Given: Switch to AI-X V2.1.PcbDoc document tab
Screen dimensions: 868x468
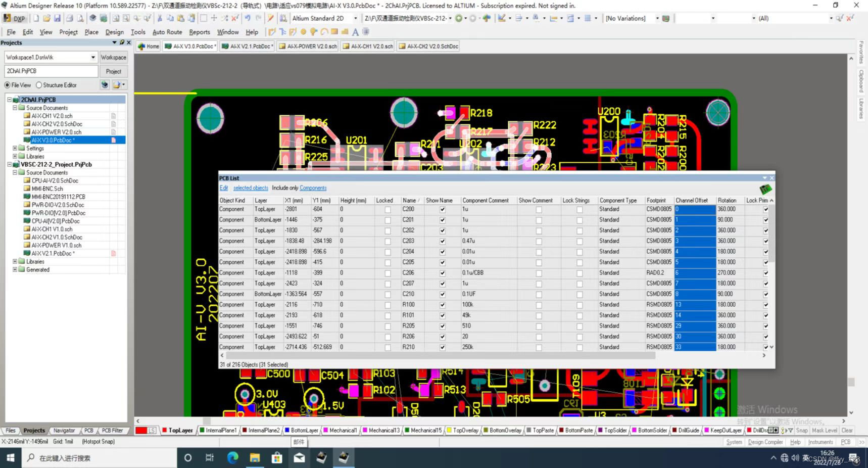Looking at the screenshot, I should (247, 46).
